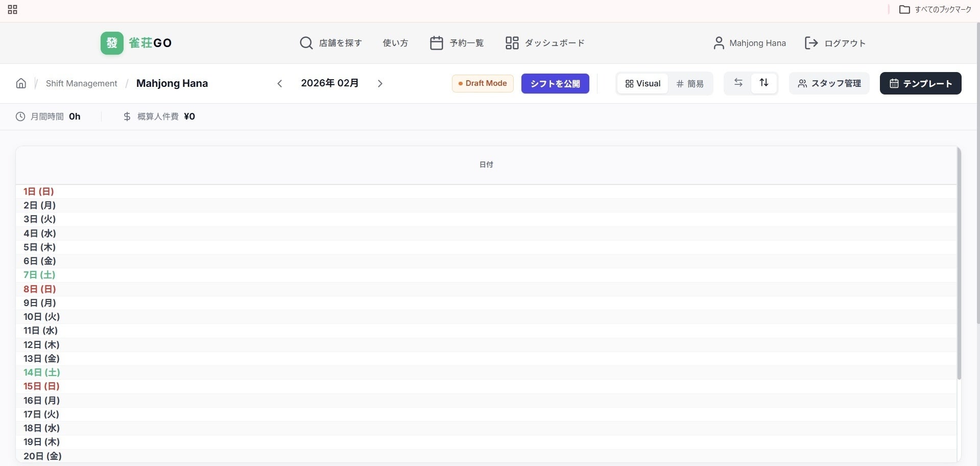Screen dimensions: 980x466
Task: Click the Mahjong Hana user profile
Action: coord(749,43)
